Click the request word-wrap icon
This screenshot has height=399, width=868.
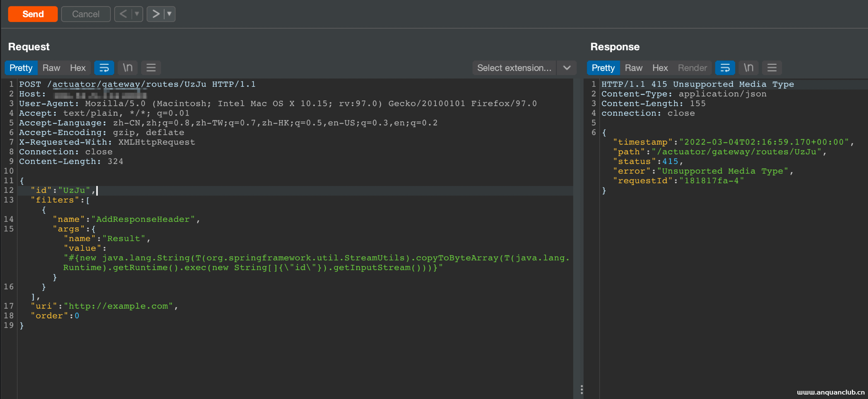104,68
